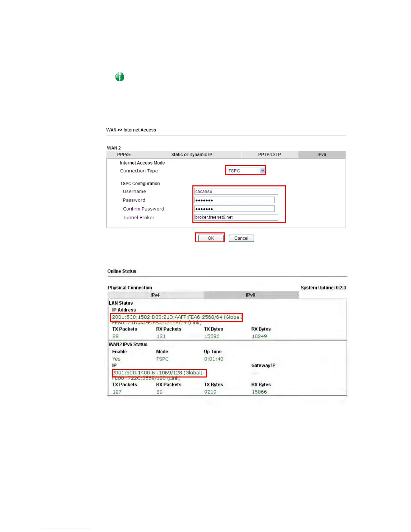Select IPv6 tab in Online Status

250,295
